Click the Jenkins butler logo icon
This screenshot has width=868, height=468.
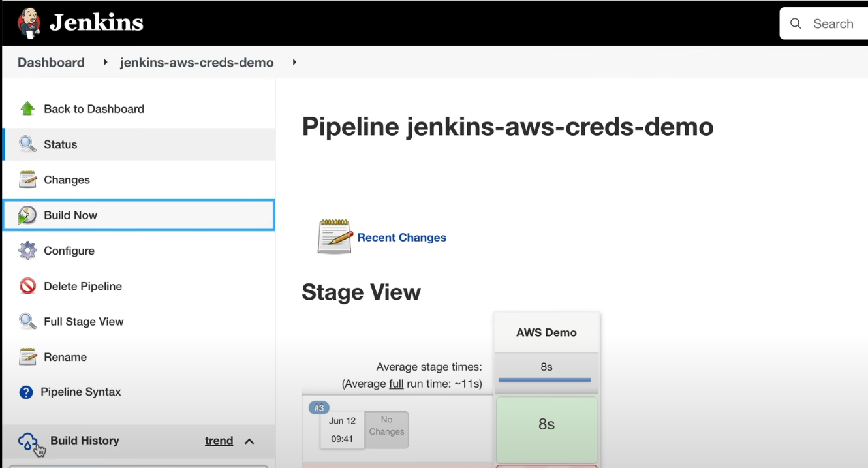coord(29,23)
